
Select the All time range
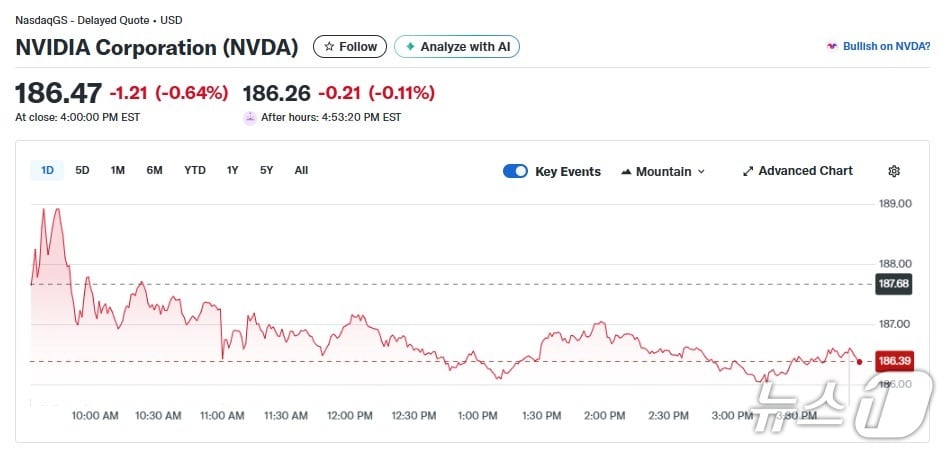point(301,170)
